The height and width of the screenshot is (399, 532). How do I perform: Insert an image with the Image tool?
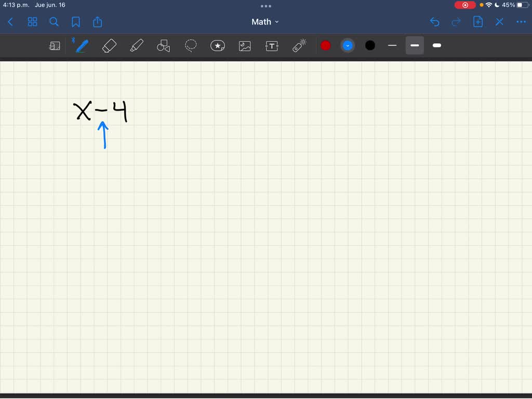[245, 46]
